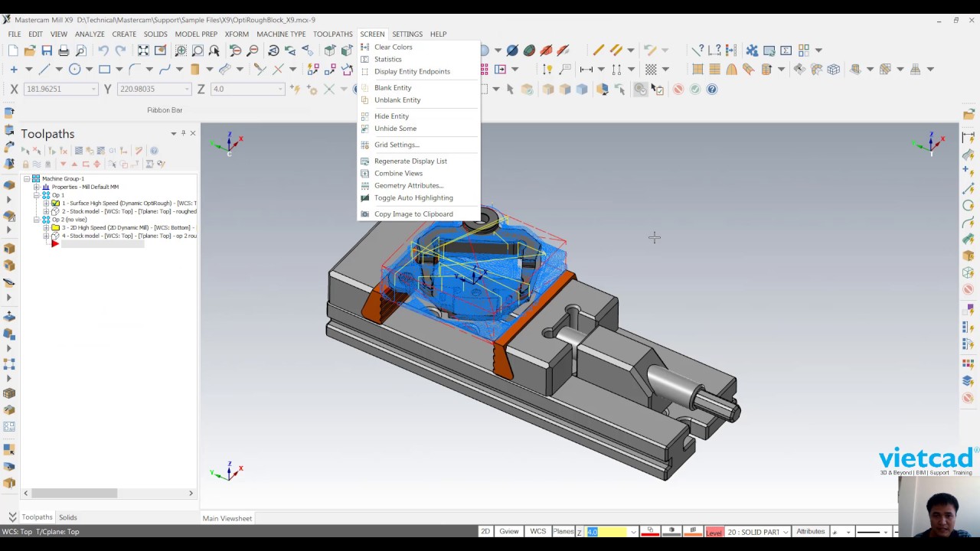980x551 pixels.
Task: Create a new file with the New icon
Action: [13, 51]
